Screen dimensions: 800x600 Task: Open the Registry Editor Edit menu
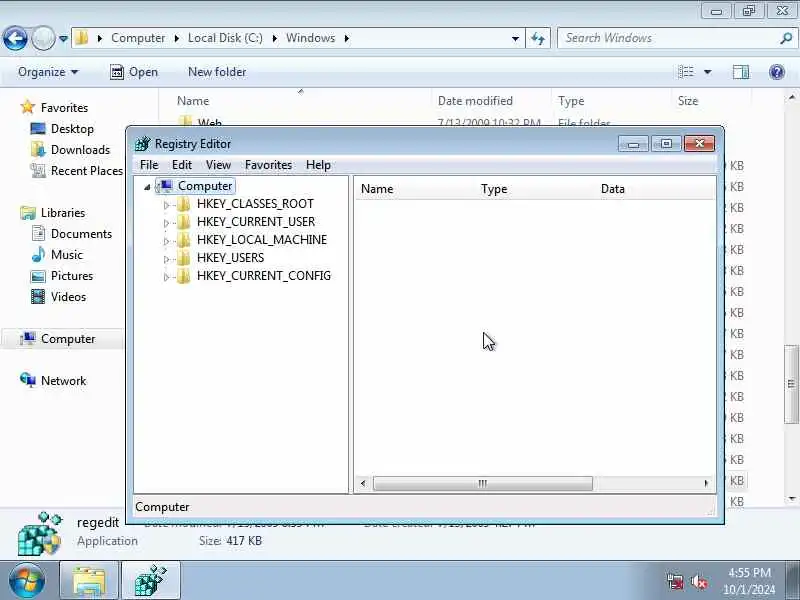[182, 165]
